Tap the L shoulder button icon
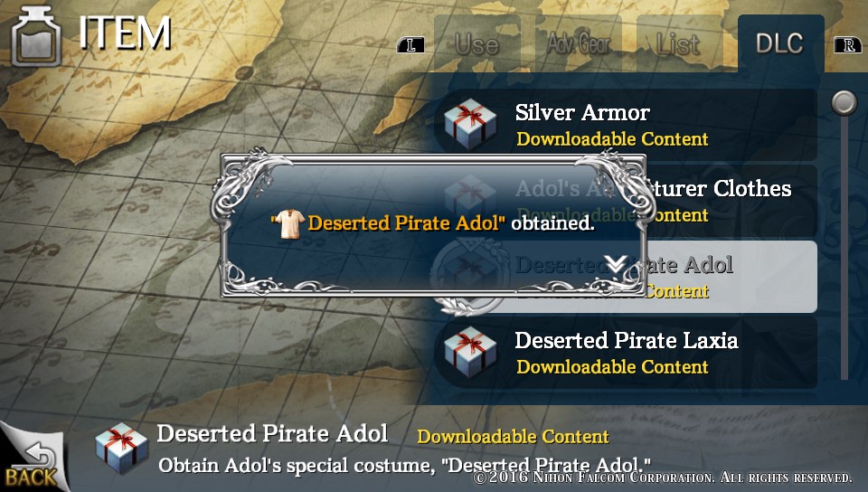 click(410, 45)
